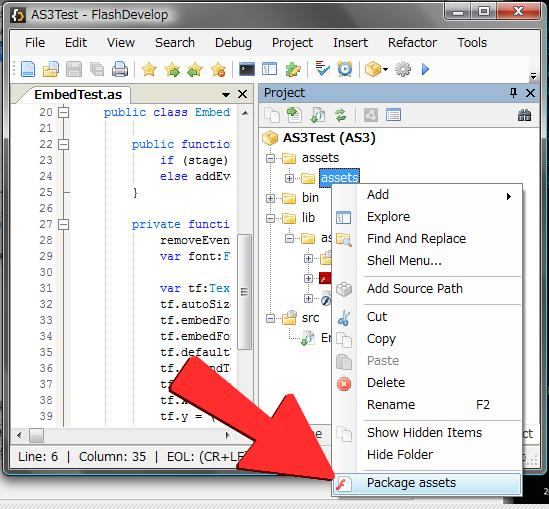This screenshot has width=549, height=509.
Task: Open the Tools menu
Action: click(x=472, y=43)
